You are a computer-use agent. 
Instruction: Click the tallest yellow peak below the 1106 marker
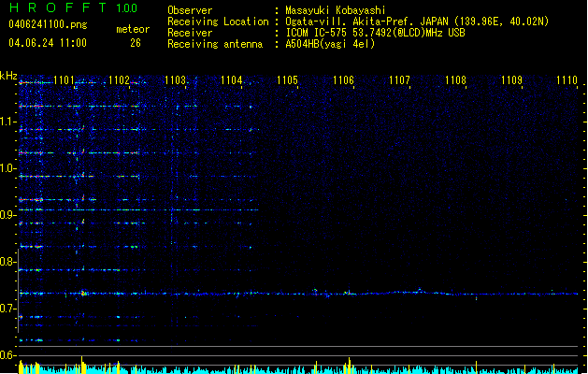tap(349, 366)
